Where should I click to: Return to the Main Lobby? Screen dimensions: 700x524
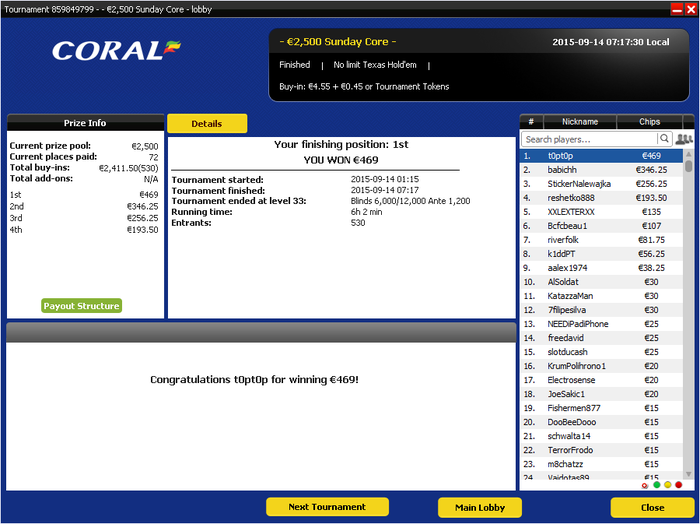pyautogui.click(x=480, y=507)
